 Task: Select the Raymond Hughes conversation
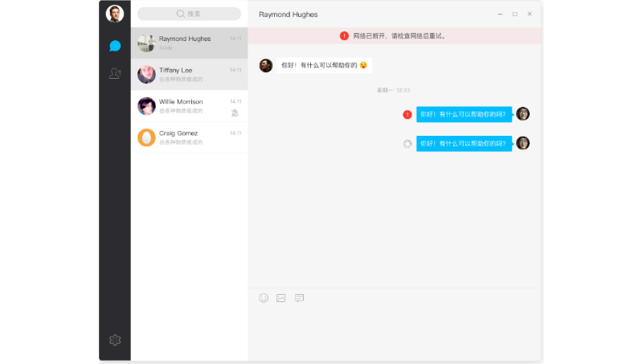click(x=189, y=43)
